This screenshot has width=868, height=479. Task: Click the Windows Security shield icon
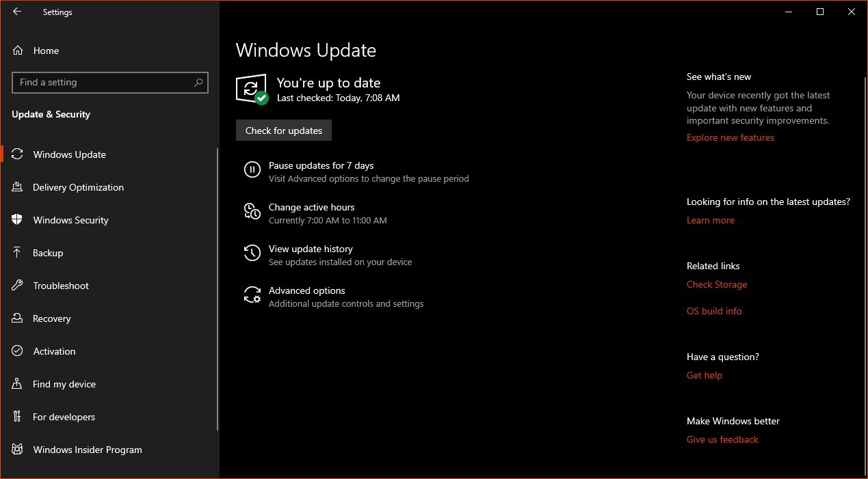(18, 220)
